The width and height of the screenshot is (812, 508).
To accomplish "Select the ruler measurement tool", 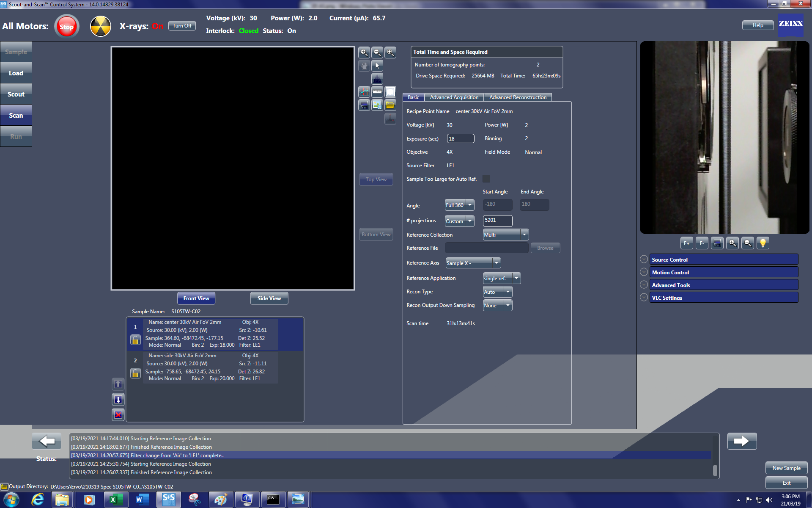I will point(377,92).
